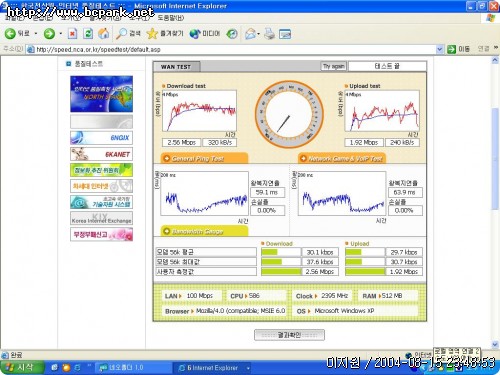Viewport: 500px width, 375px height.
Task: Open the Back button history dropdown arrow
Action: pyautogui.click(x=36, y=34)
